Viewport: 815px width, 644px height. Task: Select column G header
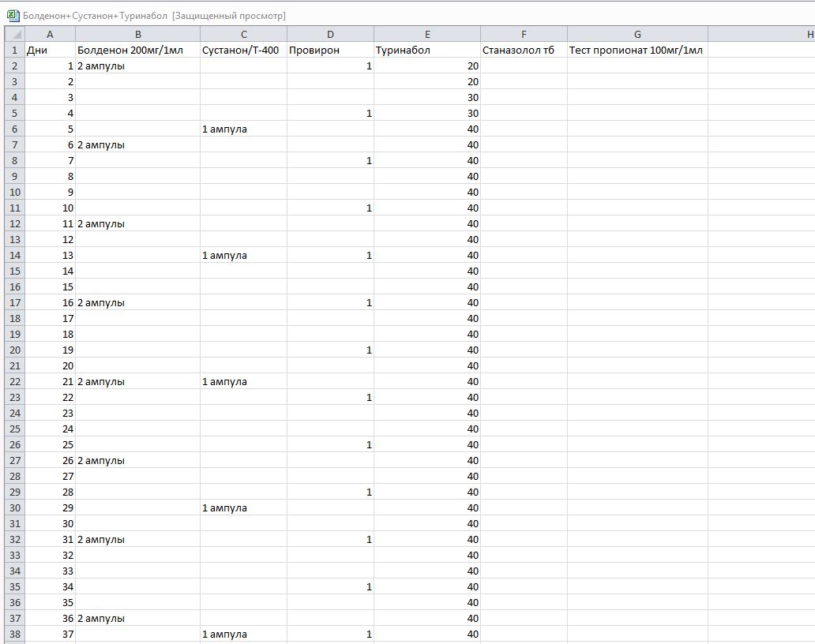pos(637,34)
